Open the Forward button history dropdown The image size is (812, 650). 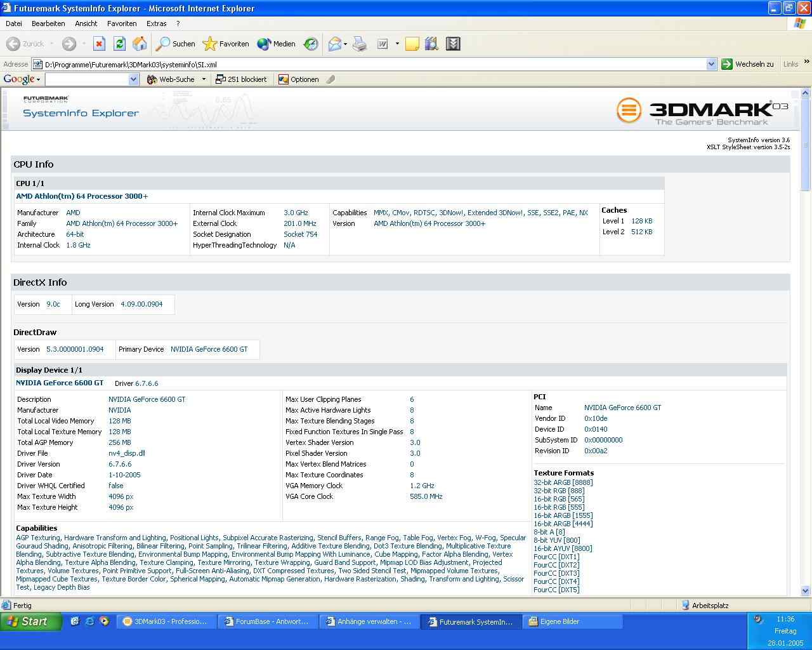84,44
